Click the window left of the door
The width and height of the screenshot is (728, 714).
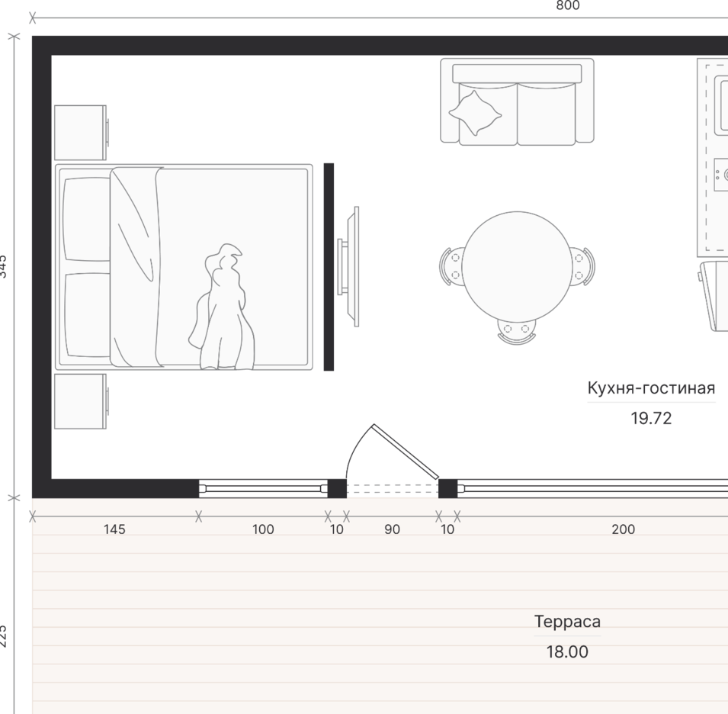263,488
